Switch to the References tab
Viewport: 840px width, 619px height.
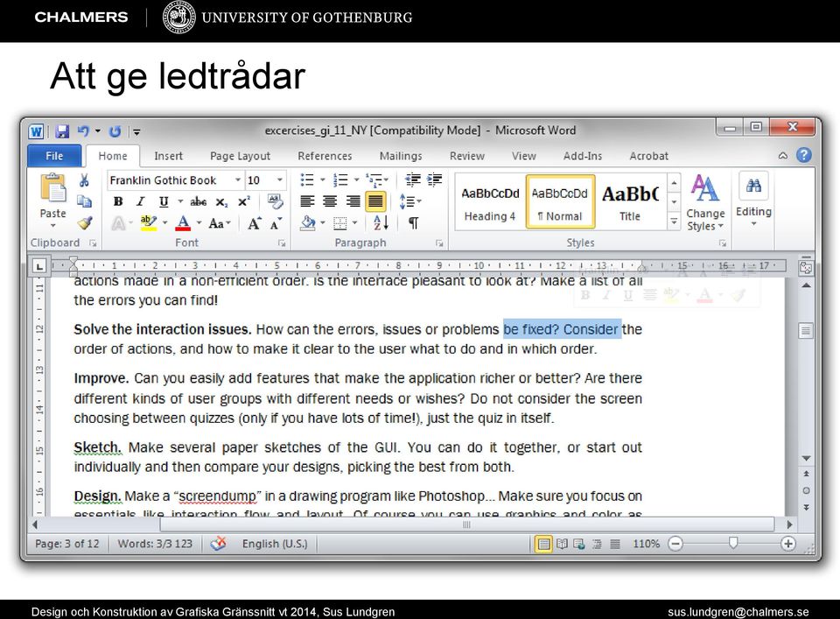pos(325,156)
